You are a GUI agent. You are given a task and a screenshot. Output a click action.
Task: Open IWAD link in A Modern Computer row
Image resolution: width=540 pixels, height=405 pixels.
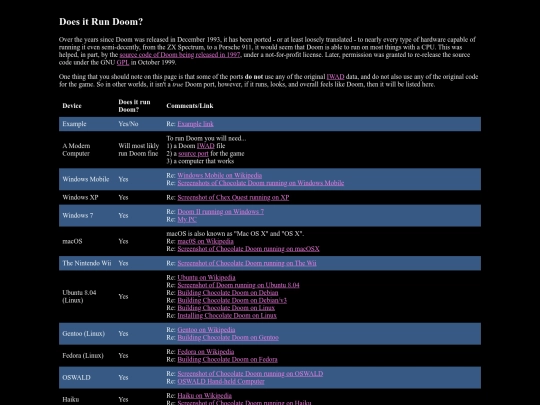[x=206, y=146]
